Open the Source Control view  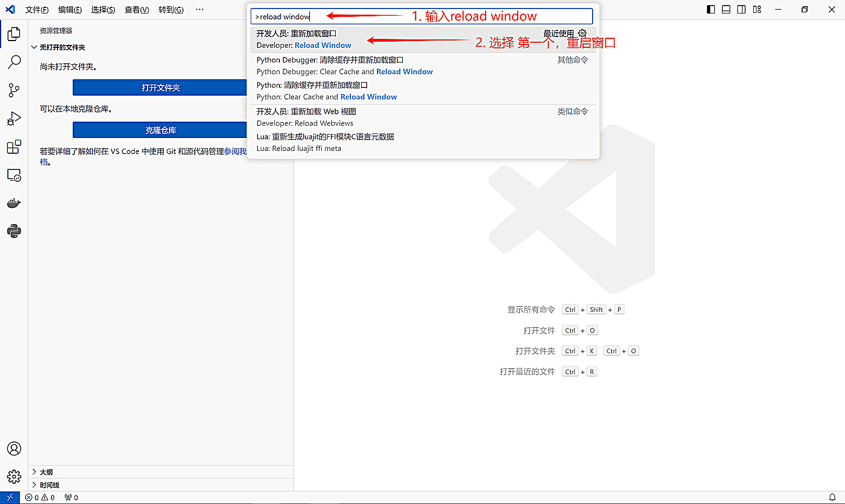pyautogui.click(x=14, y=90)
